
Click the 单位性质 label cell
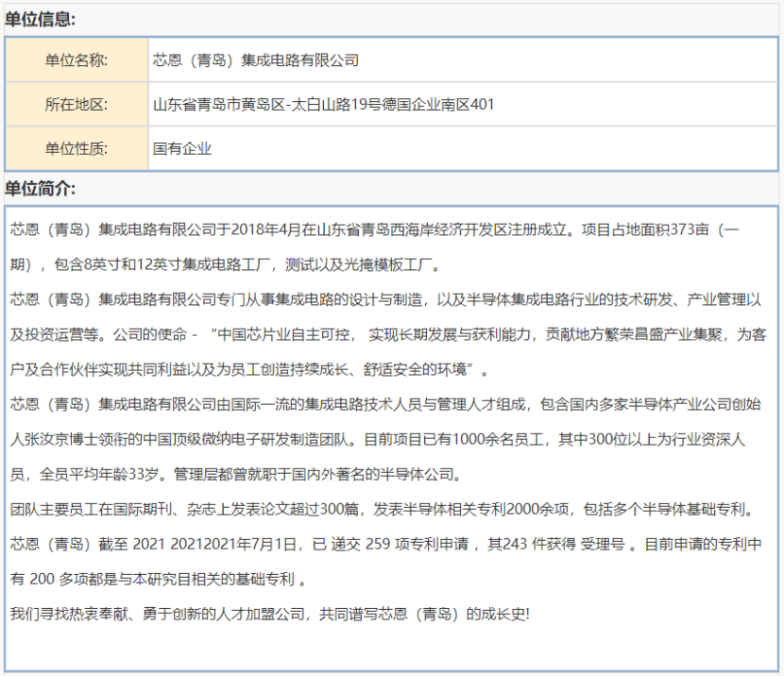click(x=77, y=148)
